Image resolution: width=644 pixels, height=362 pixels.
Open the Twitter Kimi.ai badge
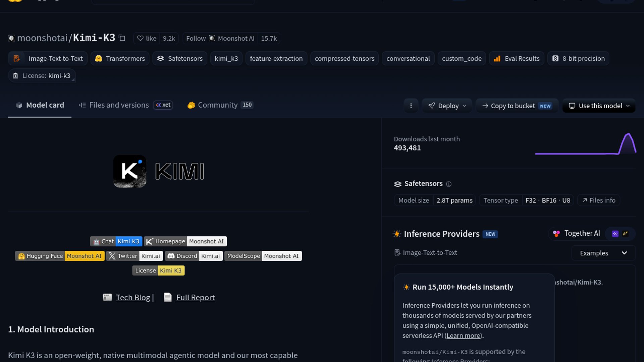135,256
